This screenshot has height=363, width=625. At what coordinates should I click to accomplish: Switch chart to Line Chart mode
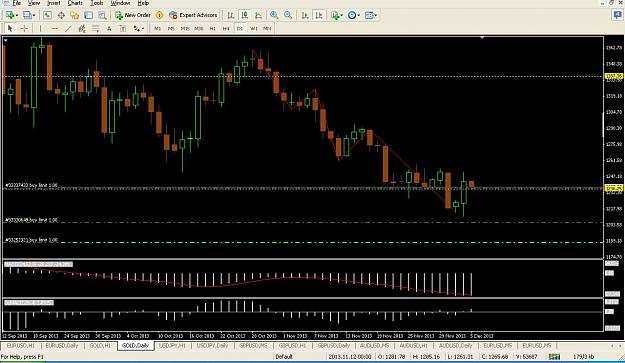(x=258, y=15)
